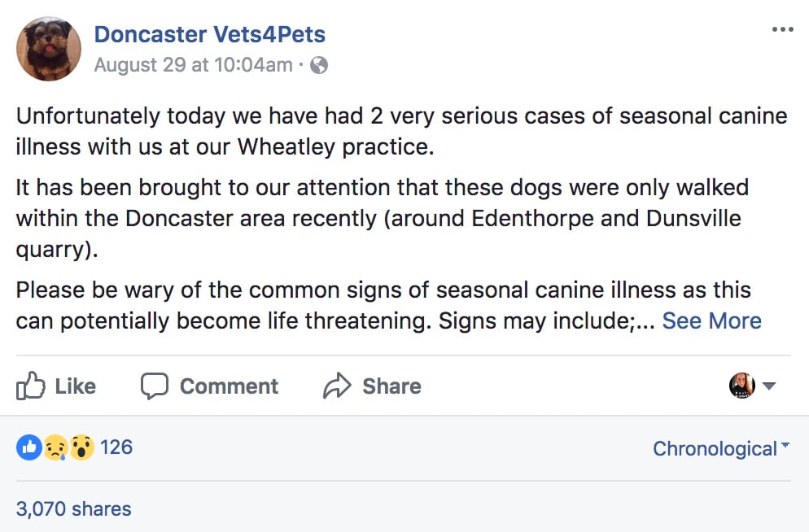Click the public globe privacy icon
This screenshot has height=532, width=809.
tap(319, 65)
